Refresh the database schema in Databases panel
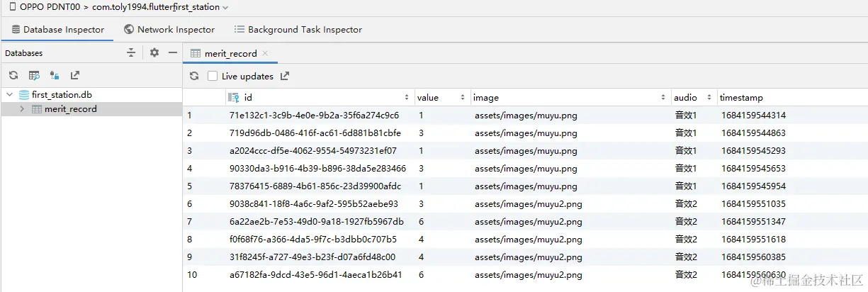 13,75
